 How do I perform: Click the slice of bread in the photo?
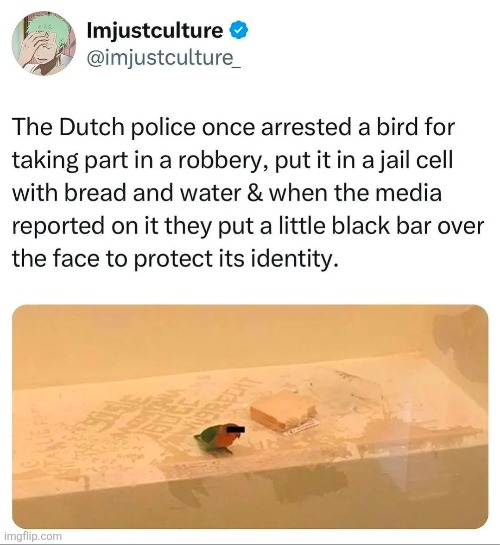tap(282, 410)
